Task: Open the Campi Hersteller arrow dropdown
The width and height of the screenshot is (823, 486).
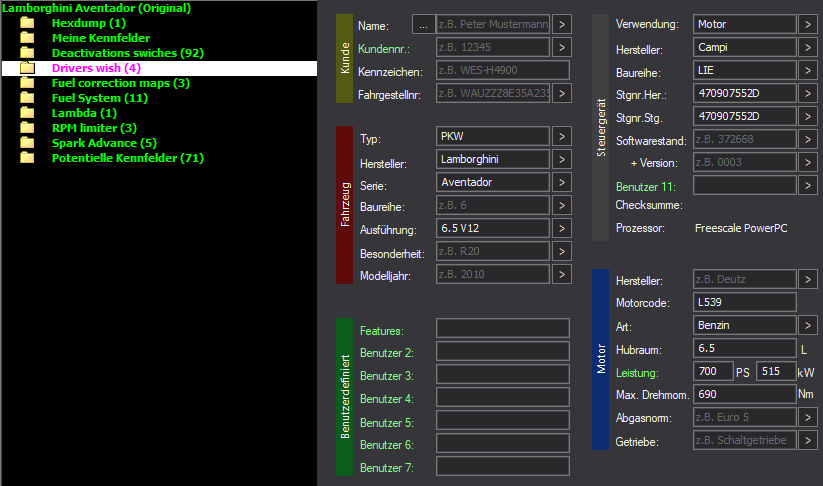Action: pos(808,47)
